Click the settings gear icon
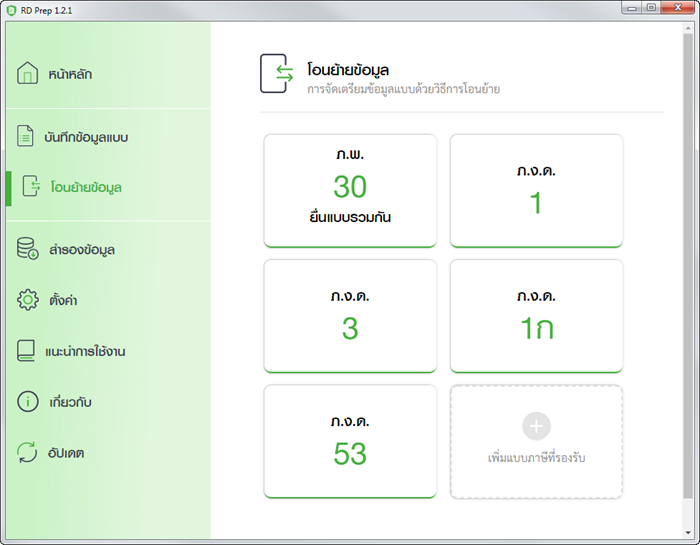 27,300
